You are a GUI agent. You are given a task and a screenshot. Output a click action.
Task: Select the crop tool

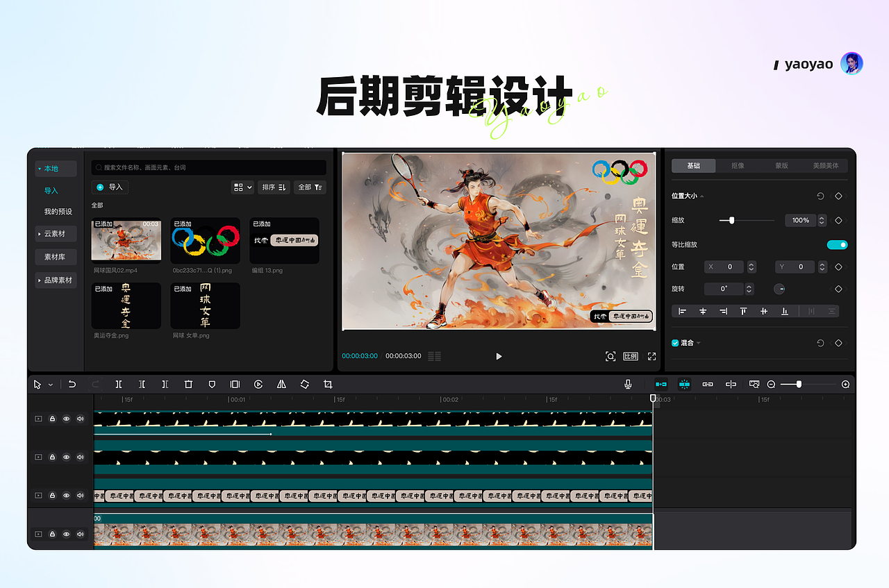pyautogui.click(x=327, y=384)
